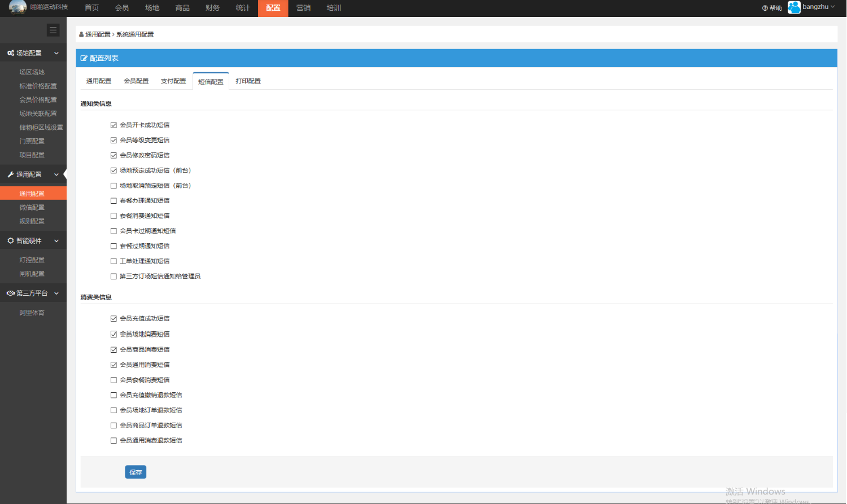Viewport: 847px width, 504px height.
Task: Toggle 会员修改密码短信 checkbox
Action: coord(113,155)
